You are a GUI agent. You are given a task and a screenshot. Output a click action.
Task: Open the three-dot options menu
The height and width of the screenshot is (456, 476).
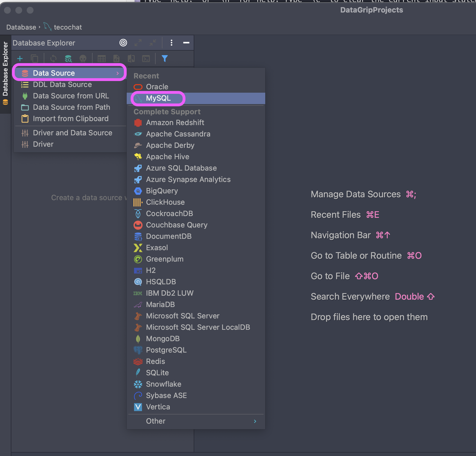click(x=171, y=43)
